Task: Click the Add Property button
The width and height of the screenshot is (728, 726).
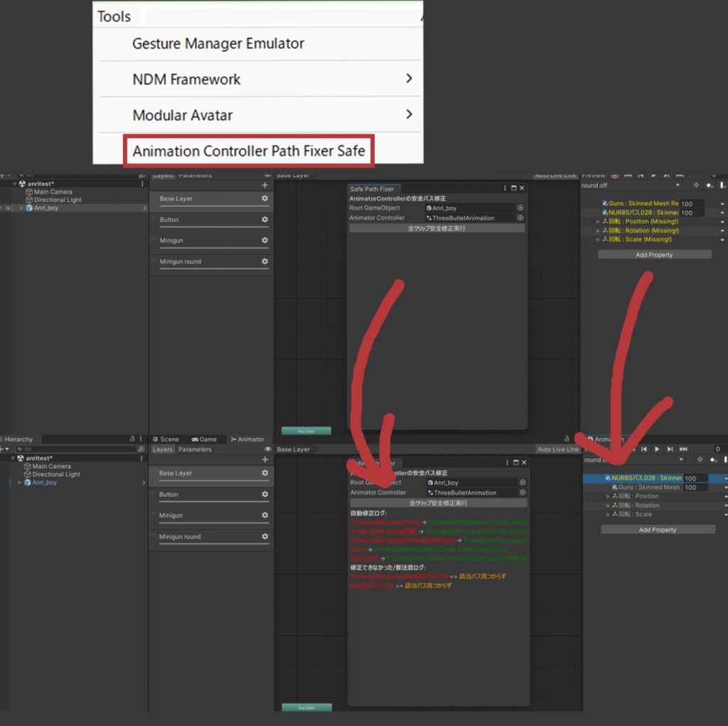Action: point(658,529)
